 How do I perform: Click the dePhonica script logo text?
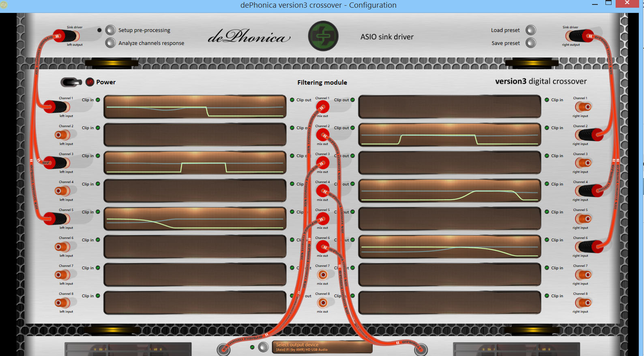point(249,36)
